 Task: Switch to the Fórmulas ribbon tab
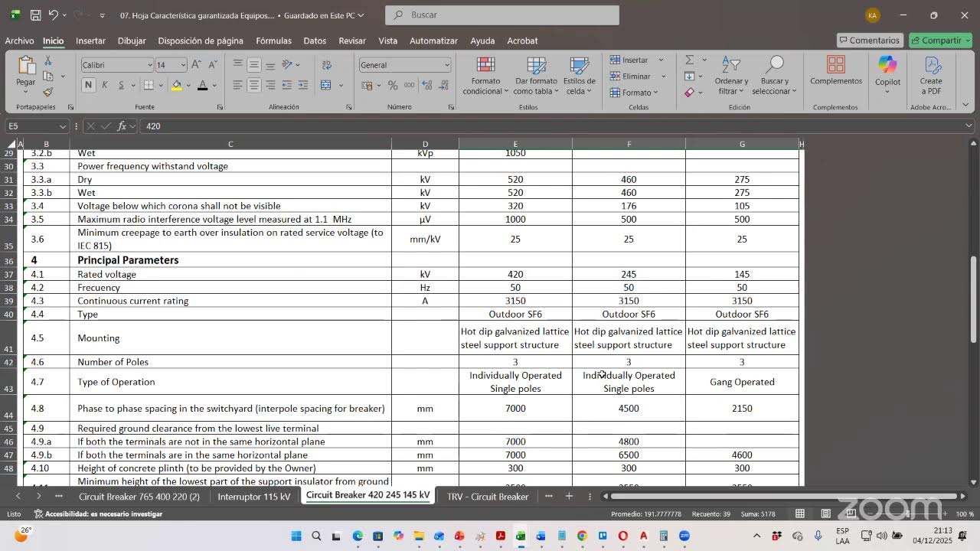coord(273,41)
